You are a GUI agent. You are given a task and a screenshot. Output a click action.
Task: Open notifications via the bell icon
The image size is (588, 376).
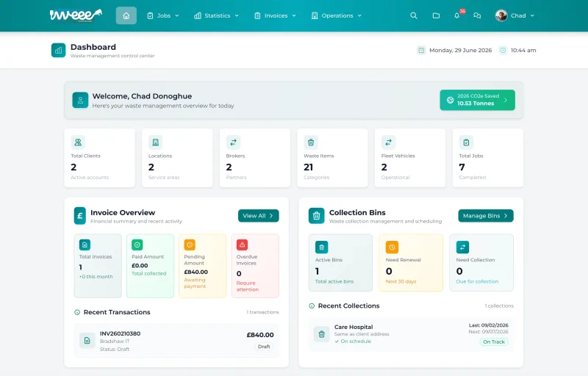[x=456, y=15]
